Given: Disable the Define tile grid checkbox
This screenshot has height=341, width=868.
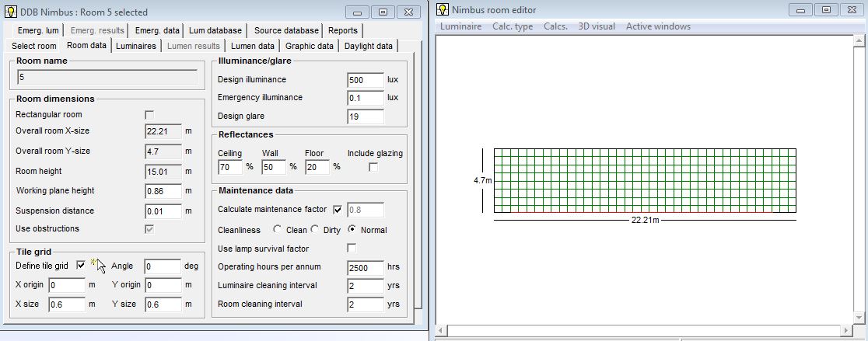Looking at the screenshot, I should tap(81, 266).
